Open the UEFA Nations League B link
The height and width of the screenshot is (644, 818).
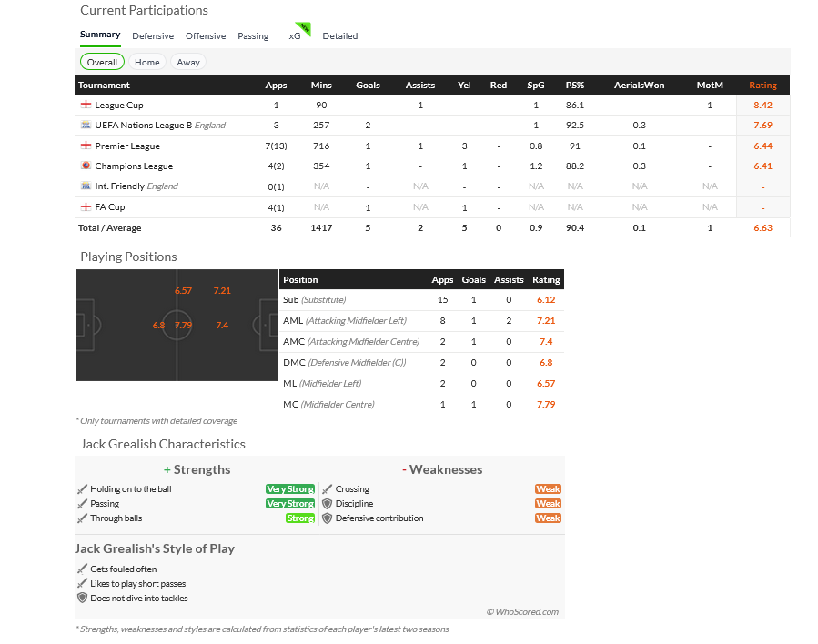coord(144,126)
